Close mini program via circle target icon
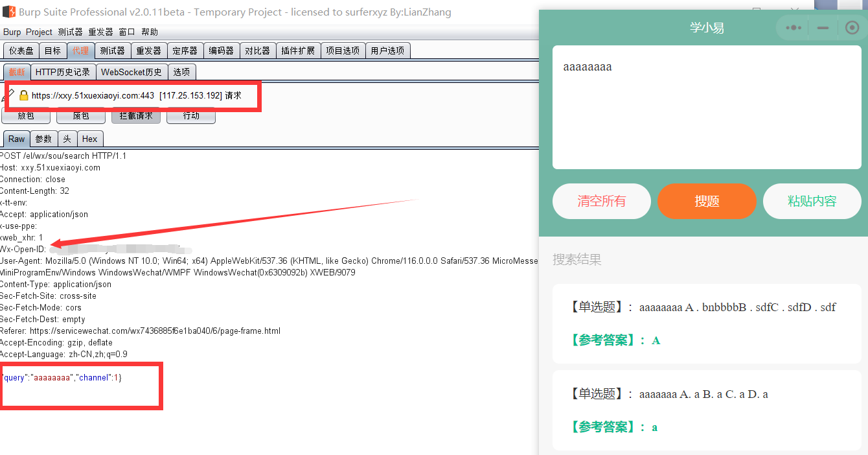This screenshot has height=455, width=868. (852, 28)
